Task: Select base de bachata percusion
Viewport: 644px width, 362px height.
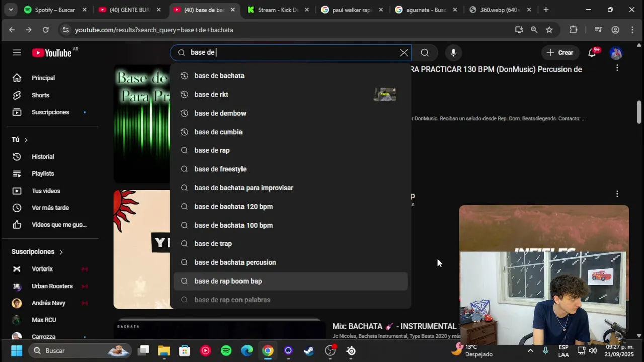Action: click(290, 262)
